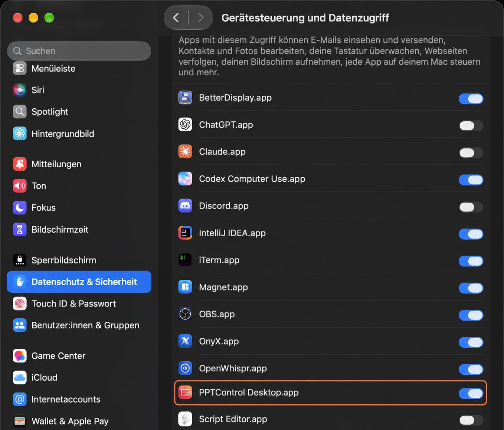The width and height of the screenshot is (504, 430).
Task: Click the PPTControl Desktop app icon
Action: click(x=185, y=393)
